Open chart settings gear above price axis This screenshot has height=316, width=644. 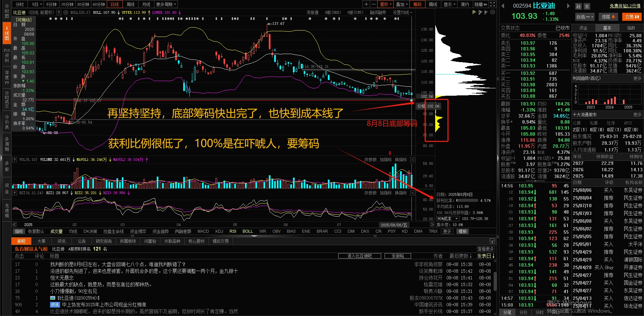(x=493, y=12)
